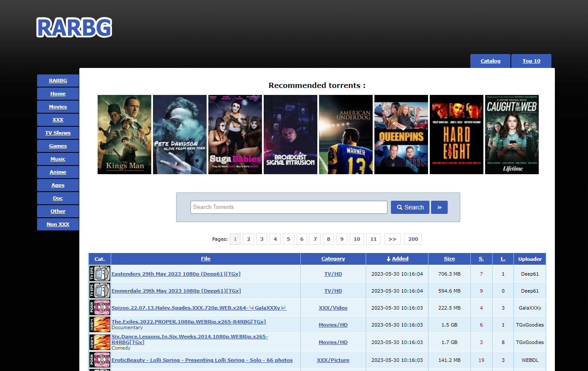Open Games category in sidebar

click(x=58, y=146)
